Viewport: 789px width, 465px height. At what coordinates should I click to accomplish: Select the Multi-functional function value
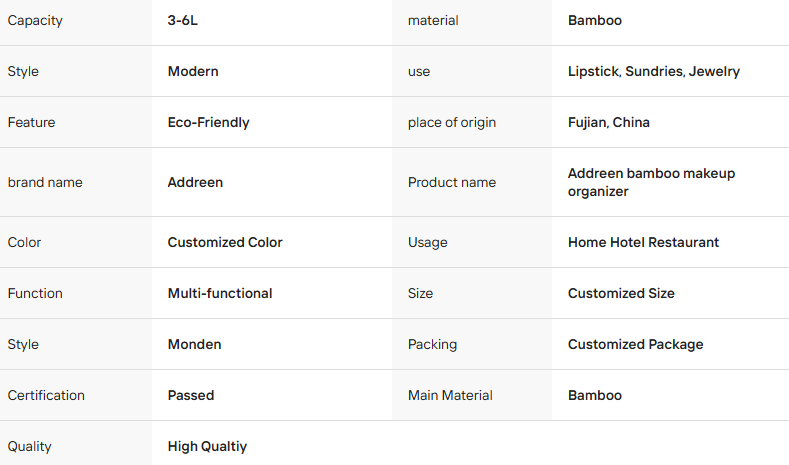[220, 293]
